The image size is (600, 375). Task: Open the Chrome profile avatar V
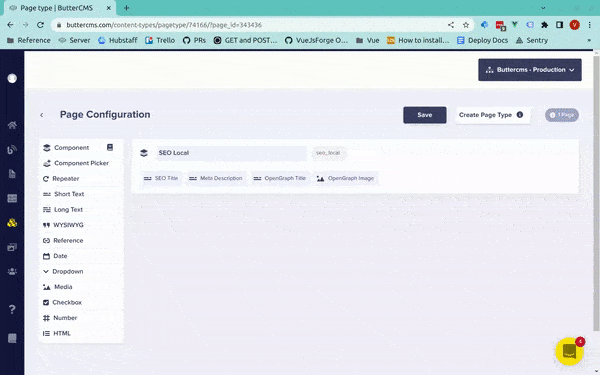(x=574, y=25)
